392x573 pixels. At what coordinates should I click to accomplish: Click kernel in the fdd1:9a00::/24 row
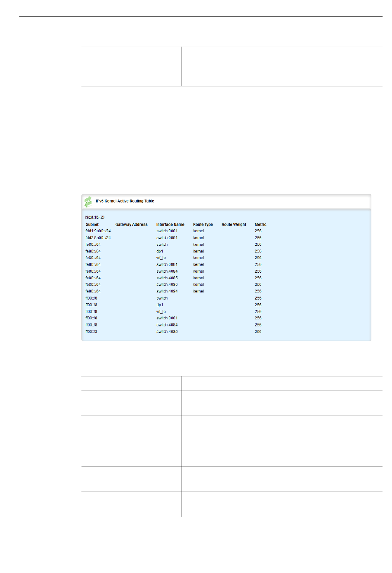pos(198,231)
